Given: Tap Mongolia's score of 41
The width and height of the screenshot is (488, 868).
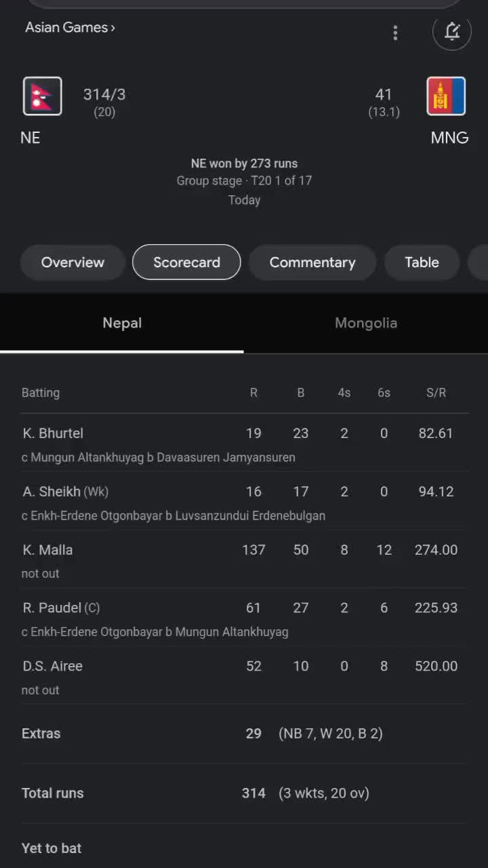Looking at the screenshot, I should (384, 95).
